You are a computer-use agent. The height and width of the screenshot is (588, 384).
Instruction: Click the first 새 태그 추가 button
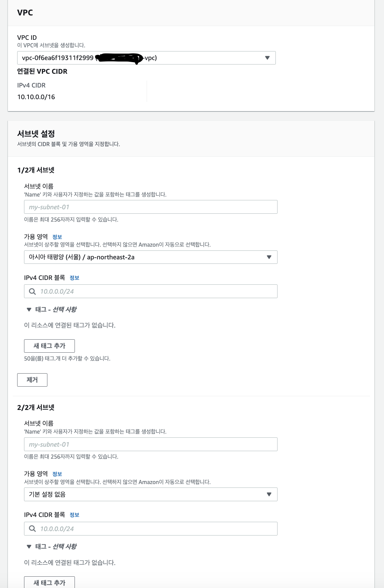[49, 346]
